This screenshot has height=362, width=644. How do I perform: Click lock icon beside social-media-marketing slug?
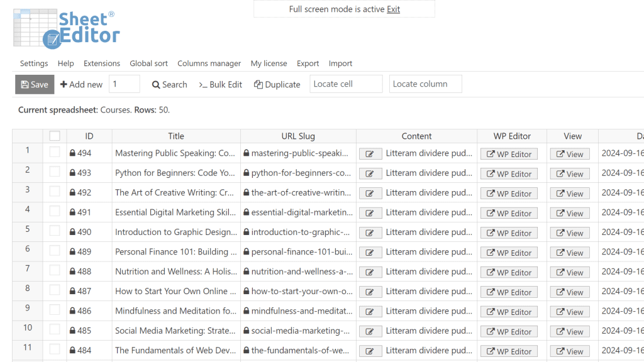pos(246,331)
